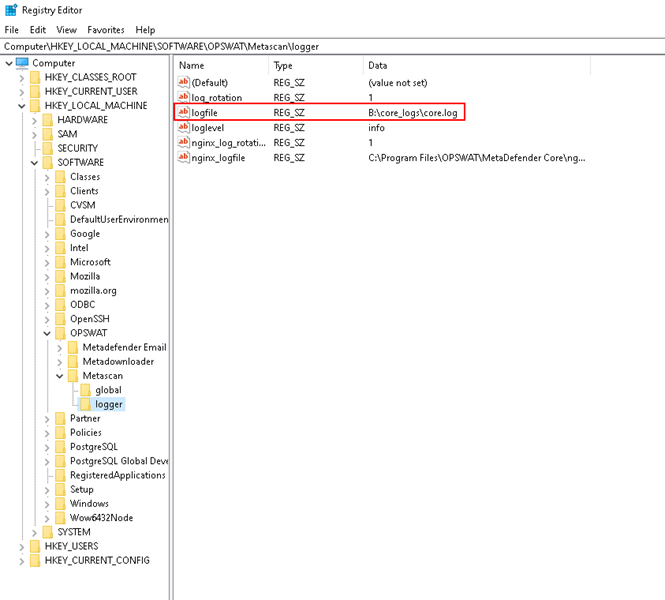Click the HKEY_LOCAL_MACHINE folder icon
Screen dimensions: 665x600
tap(35, 106)
